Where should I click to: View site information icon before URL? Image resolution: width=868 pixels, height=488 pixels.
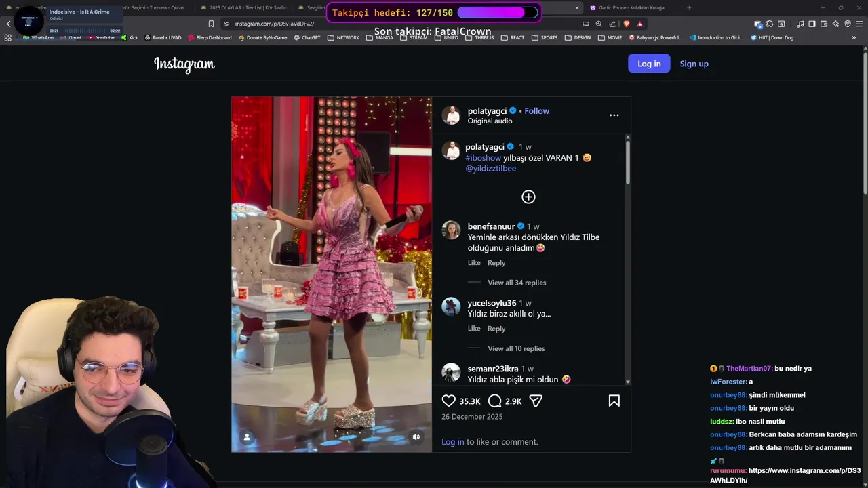(227, 24)
